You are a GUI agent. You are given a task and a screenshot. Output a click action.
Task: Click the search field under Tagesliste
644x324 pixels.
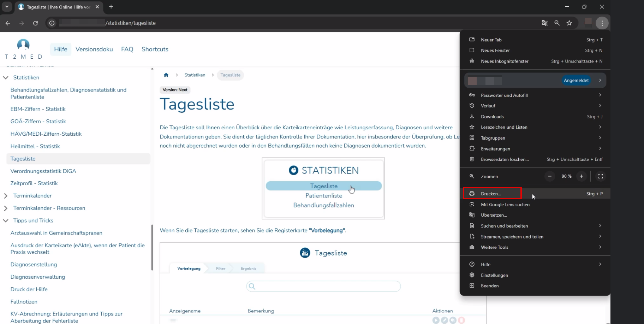323,286
